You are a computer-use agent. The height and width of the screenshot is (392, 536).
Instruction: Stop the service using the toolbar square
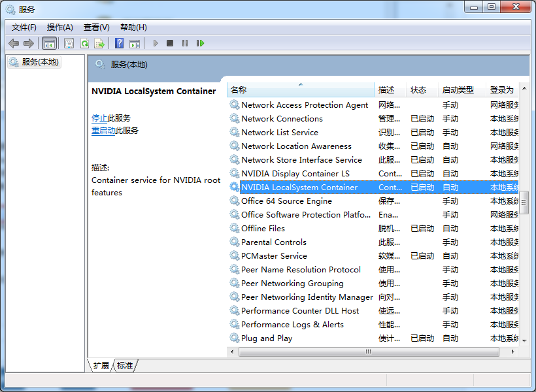(170, 43)
